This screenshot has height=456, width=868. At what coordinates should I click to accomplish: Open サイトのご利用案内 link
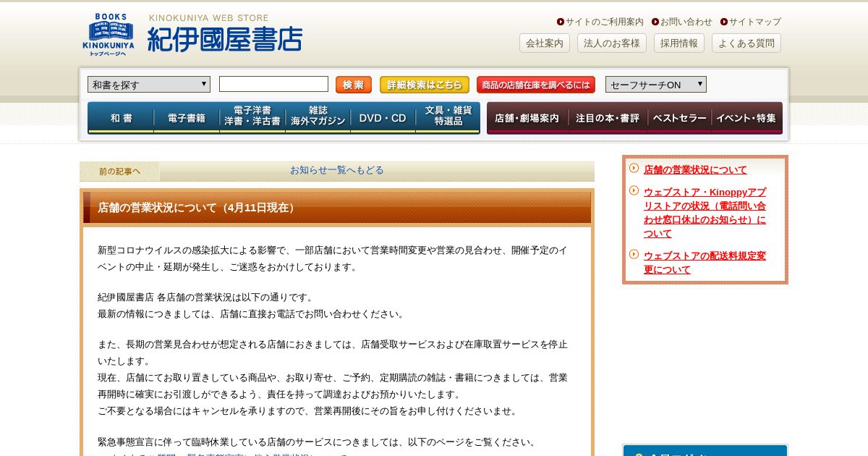click(x=605, y=22)
